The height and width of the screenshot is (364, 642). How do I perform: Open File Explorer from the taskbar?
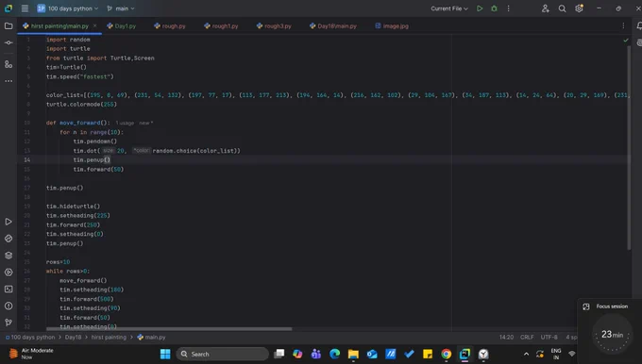click(x=353, y=354)
